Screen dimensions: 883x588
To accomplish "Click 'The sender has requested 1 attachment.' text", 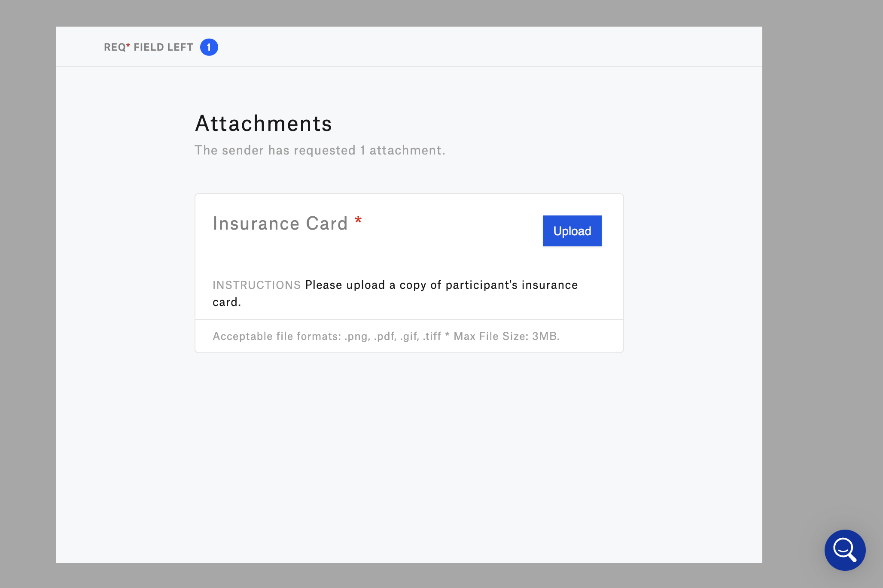I will 320,150.
